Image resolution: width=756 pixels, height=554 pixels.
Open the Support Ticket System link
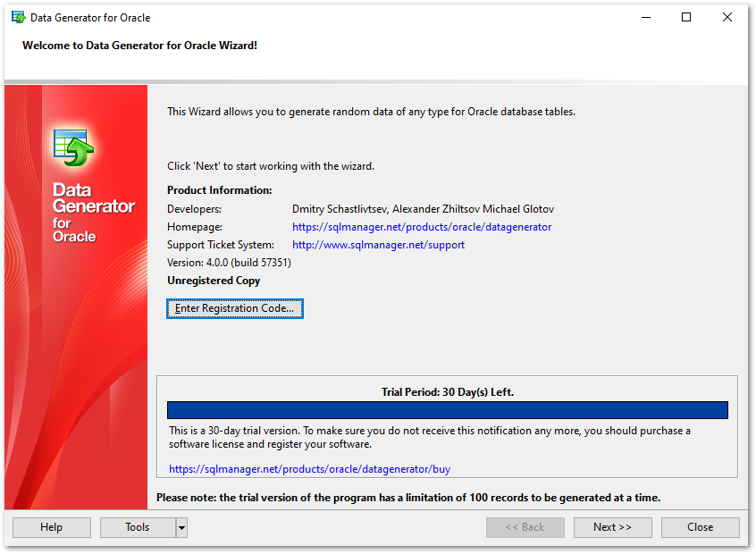pos(378,245)
